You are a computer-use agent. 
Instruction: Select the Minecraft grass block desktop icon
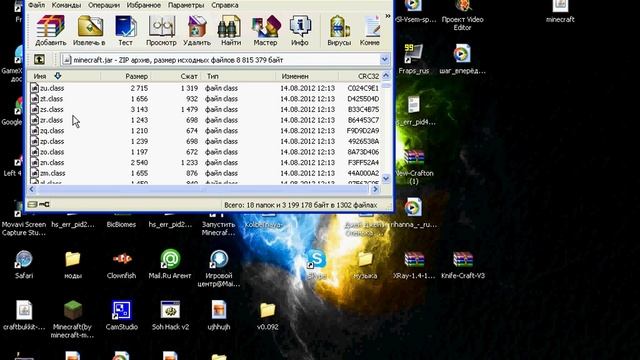73,319
